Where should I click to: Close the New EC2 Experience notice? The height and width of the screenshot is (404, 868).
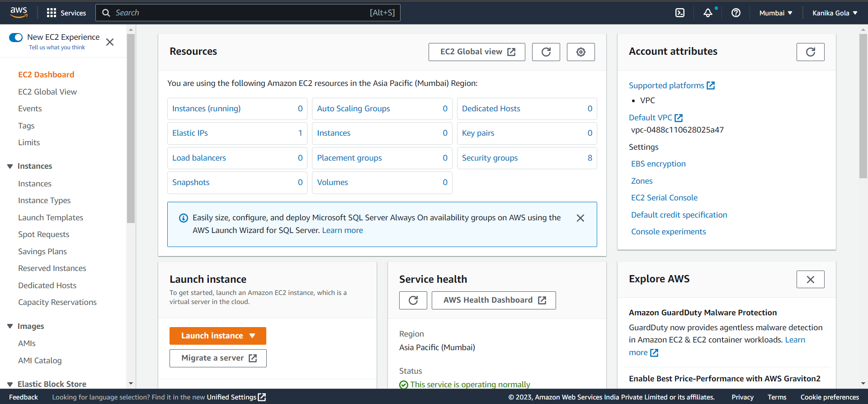110,42
